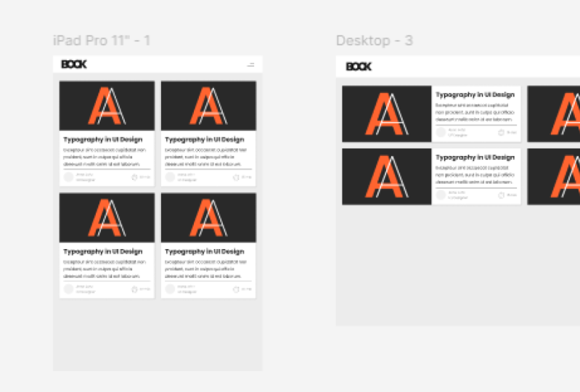
Task: Click the author avatar in iPad top-left card
Action: click(x=68, y=177)
